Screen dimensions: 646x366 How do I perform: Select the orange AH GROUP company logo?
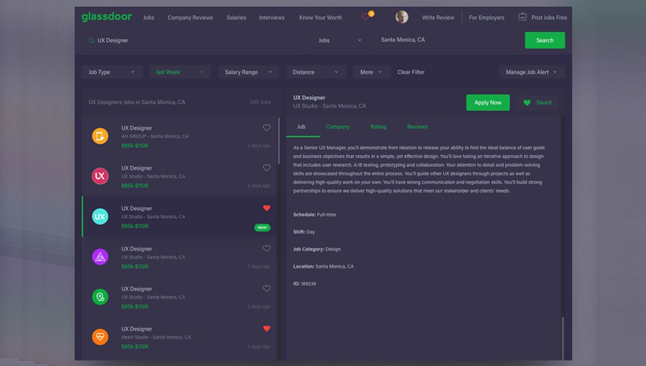(100, 136)
